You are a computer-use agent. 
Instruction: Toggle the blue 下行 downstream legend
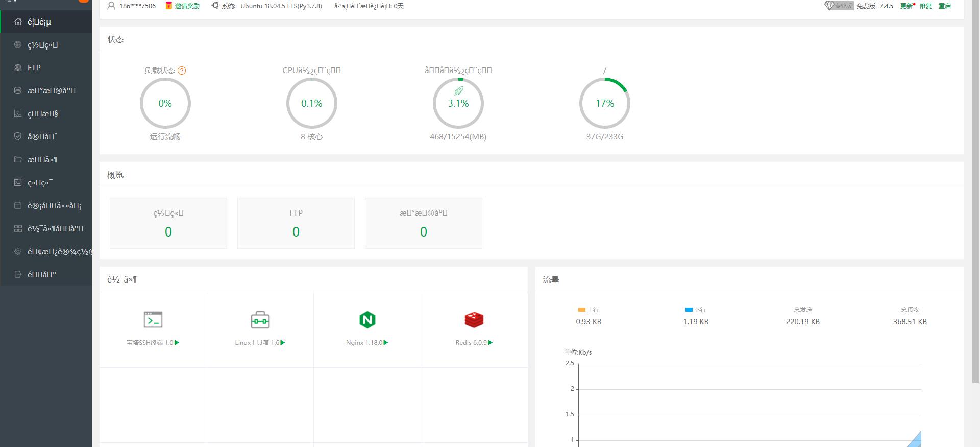coord(696,310)
